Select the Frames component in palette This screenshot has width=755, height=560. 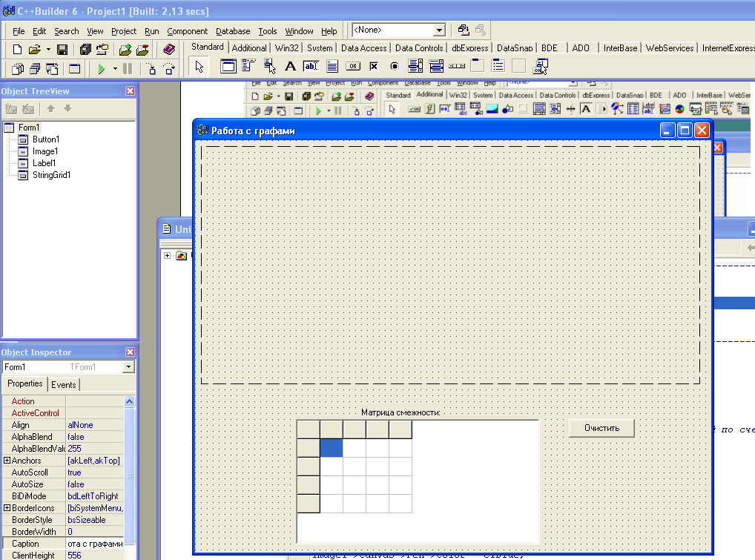point(228,66)
